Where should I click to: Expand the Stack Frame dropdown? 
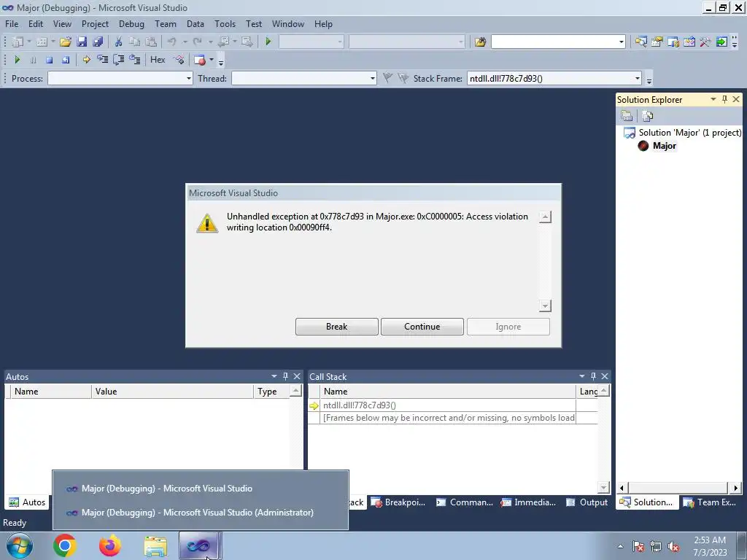tap(637, 79)
